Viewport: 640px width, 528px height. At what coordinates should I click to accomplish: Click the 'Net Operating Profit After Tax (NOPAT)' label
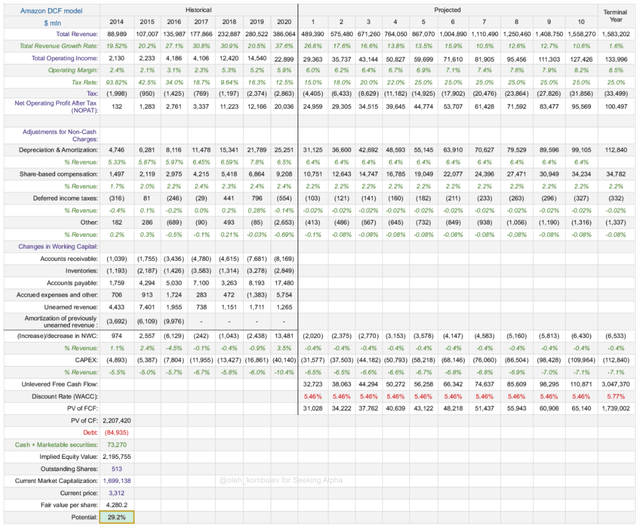tap(56, 106)
